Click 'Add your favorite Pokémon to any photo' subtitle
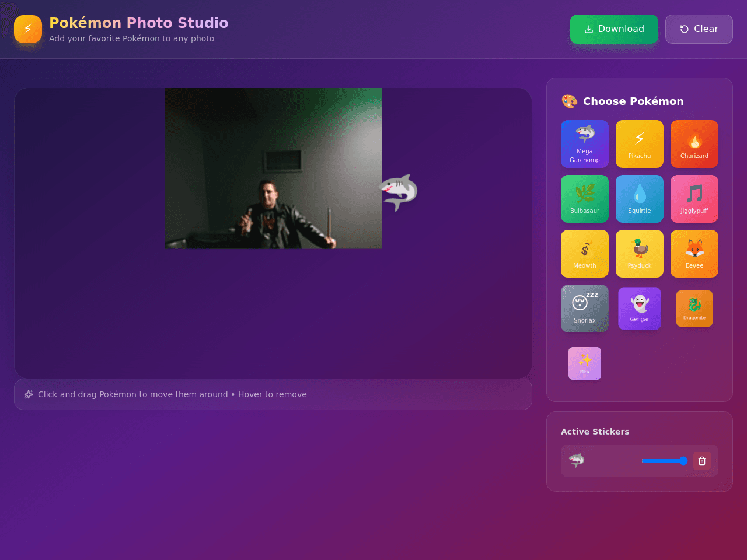 tap(131, 38)
